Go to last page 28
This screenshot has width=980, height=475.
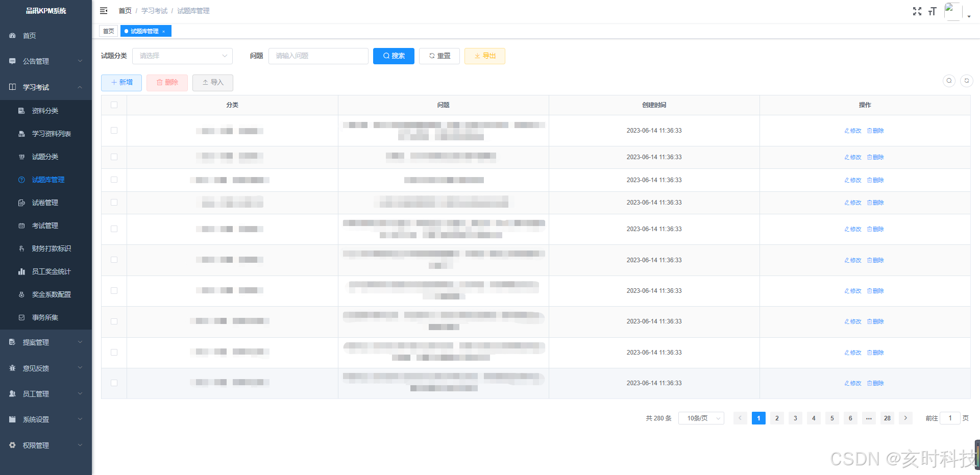click(887, 418)
